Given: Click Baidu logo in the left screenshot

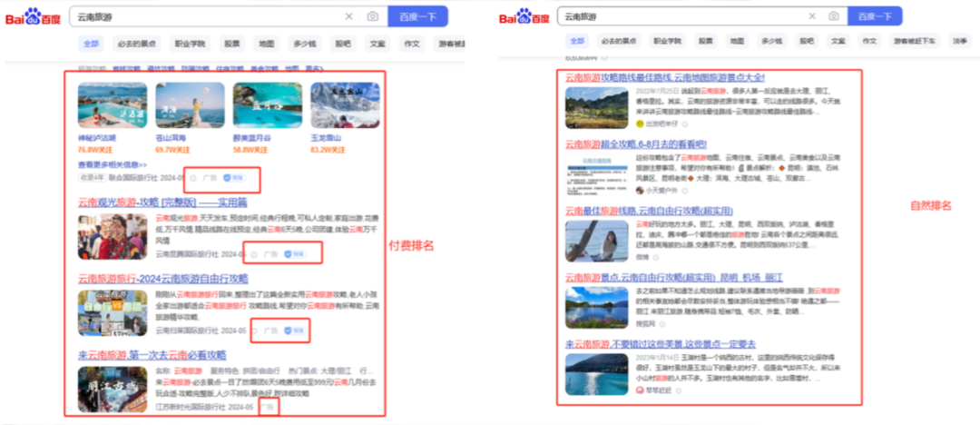Looking at the screenshot, I should coord(34,17).
